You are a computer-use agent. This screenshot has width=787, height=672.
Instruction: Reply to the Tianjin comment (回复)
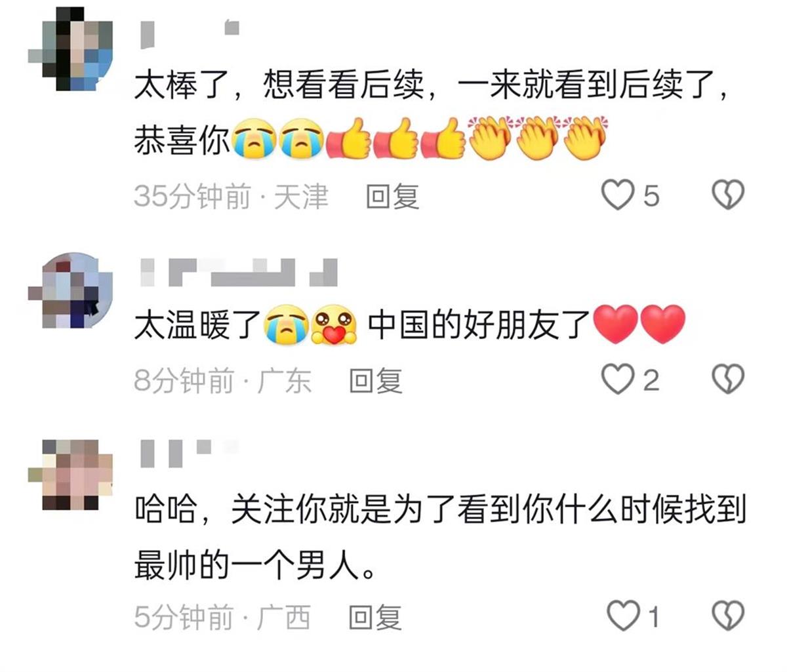(392, 196)
